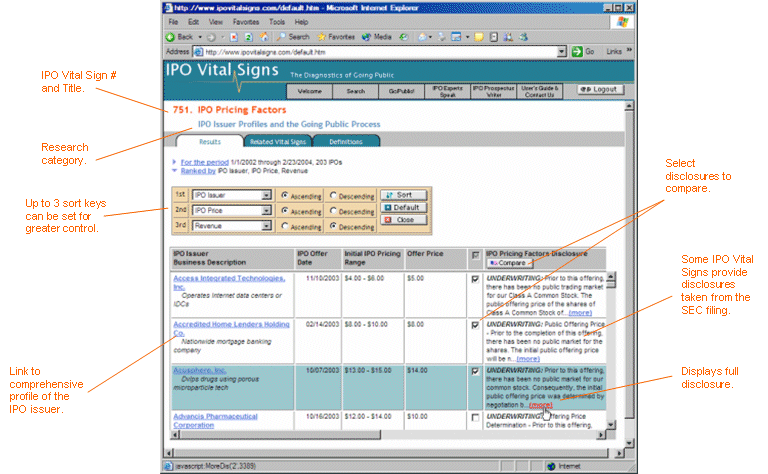Open the Back button history dropdown arrow
This screenshot has width=768, height=474.
tap(200, 37)
